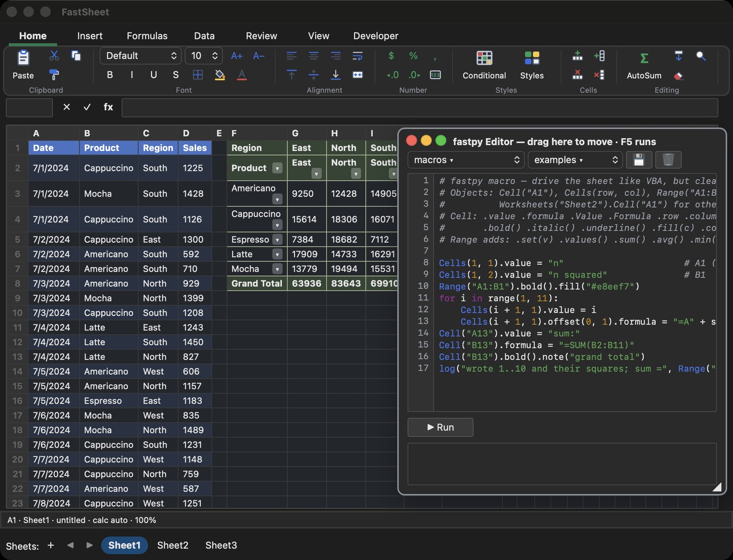Image resolution: width=733 pixels, height=560 pixels.
Task: Click the Copy icon in Clipboard group
Action: (x=76, y=56)
